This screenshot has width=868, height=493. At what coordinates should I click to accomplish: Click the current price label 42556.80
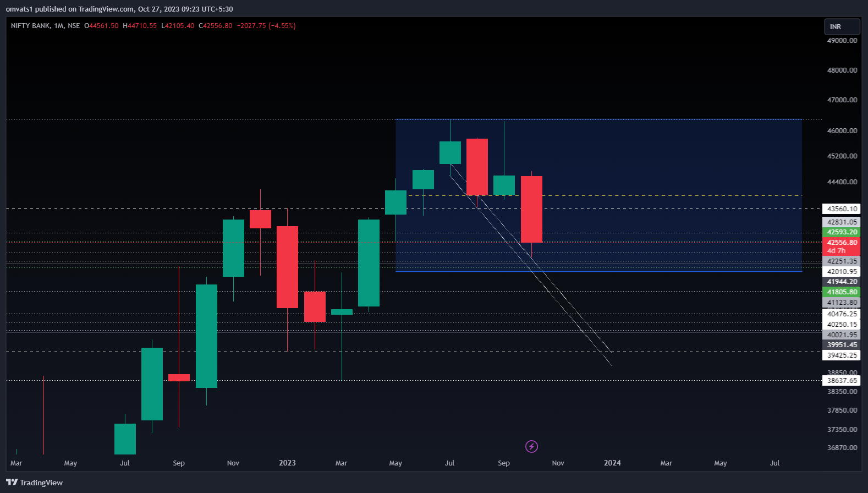click(842, 242)
